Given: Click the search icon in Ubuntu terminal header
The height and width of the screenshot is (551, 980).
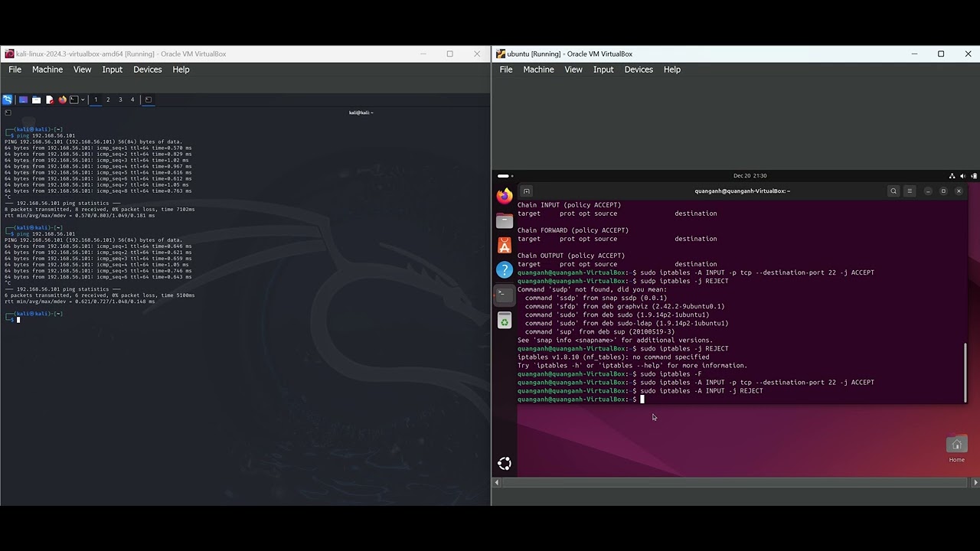Looking at the screenshot, I should [x=893, y=191].
